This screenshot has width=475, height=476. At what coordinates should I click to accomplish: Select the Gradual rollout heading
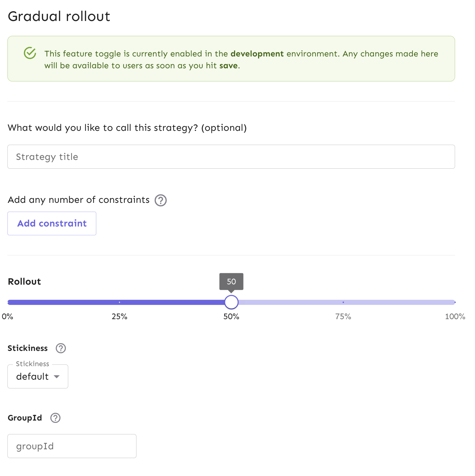59,16
